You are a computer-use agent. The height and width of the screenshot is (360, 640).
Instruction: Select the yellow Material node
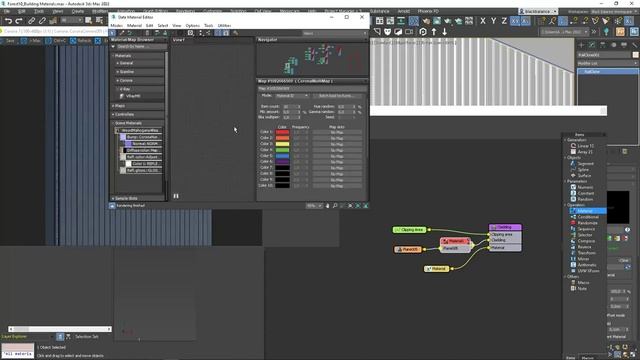436,269
